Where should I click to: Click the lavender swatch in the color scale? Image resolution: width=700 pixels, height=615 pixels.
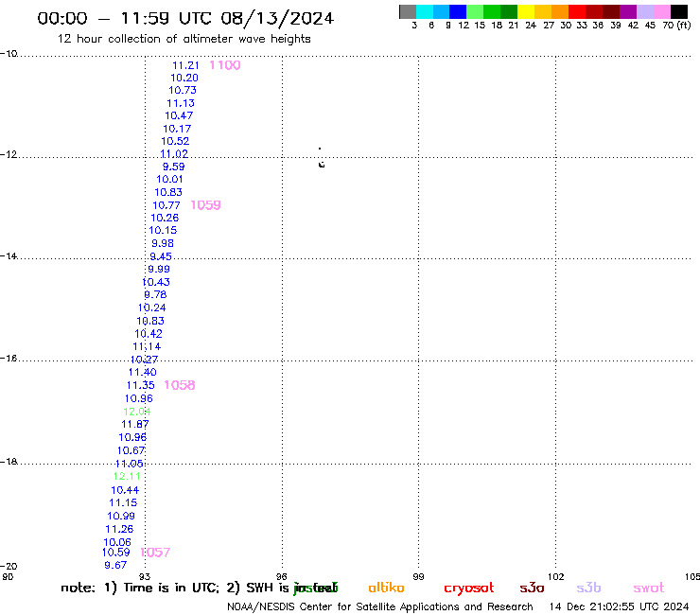point(644,11)
